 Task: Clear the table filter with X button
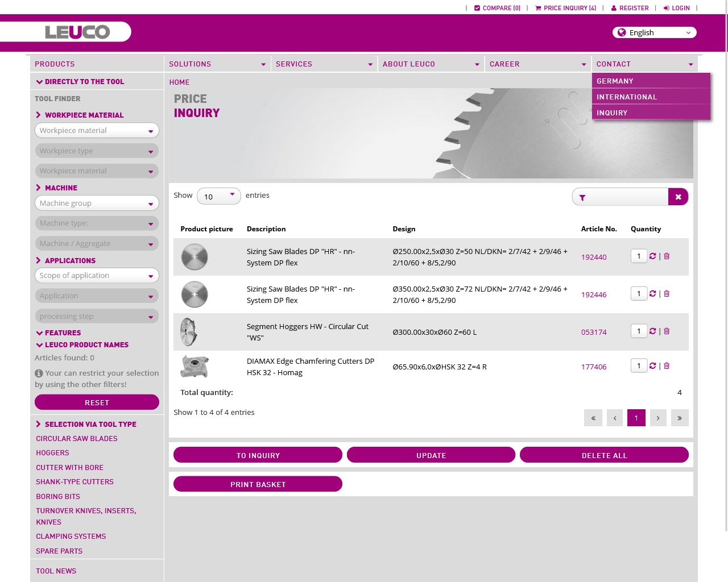point(678,197)
